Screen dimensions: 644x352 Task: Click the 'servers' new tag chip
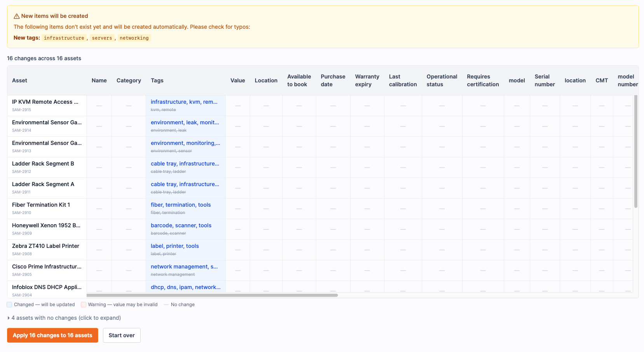point(102,38)
